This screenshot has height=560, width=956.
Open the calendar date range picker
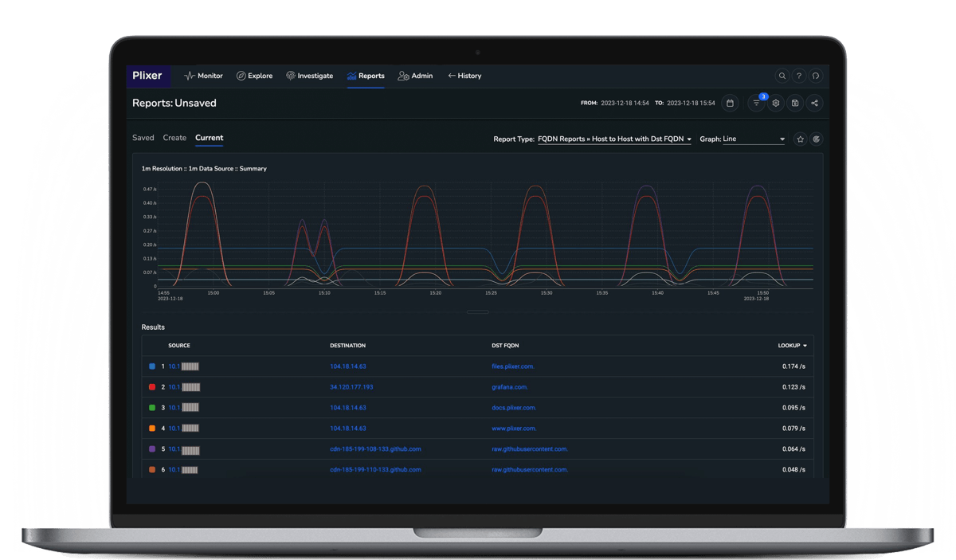pyautogui.click(x=730, y=103)
